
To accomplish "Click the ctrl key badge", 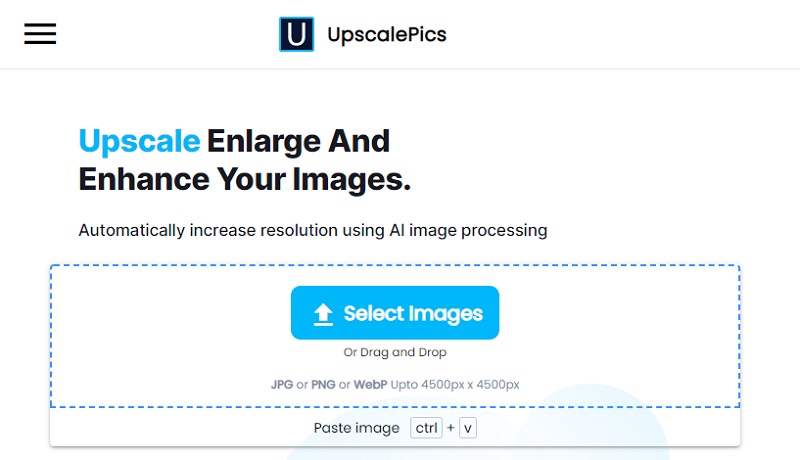I will 427,428.
